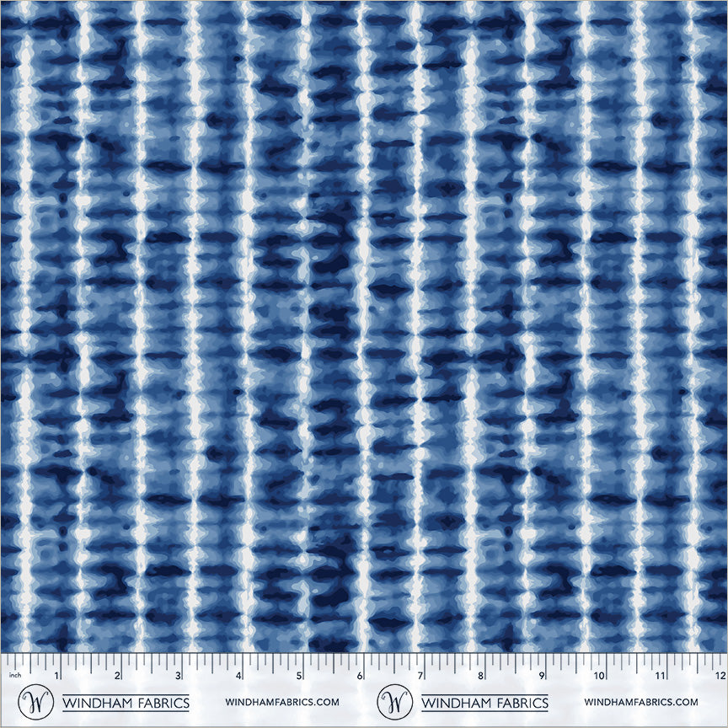Viewport: 728px width, 728px height.
Task: Click the ruler number 3
Action: tap(178, 676)
